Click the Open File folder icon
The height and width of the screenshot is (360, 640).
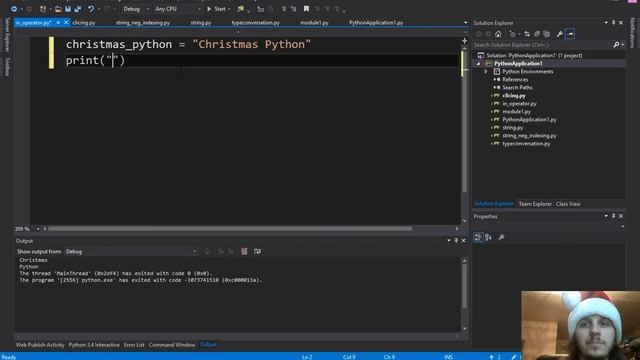(x=58, y=9)
